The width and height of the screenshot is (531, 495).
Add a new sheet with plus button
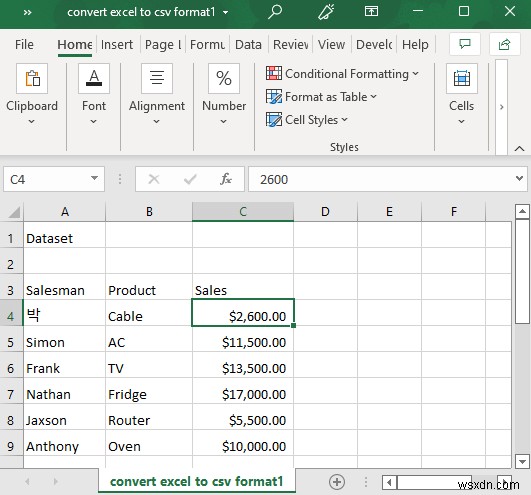click(x=337, y=481)
